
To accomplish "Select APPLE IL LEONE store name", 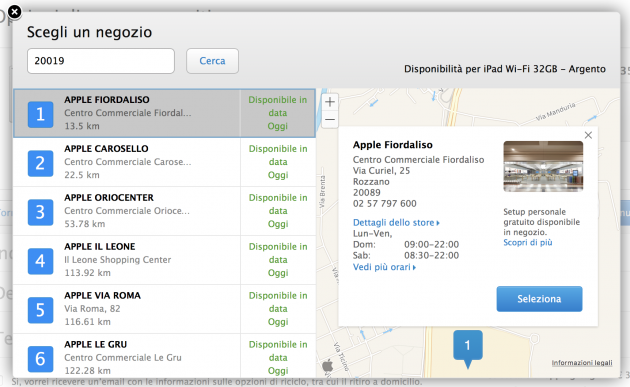I will 100,246.
